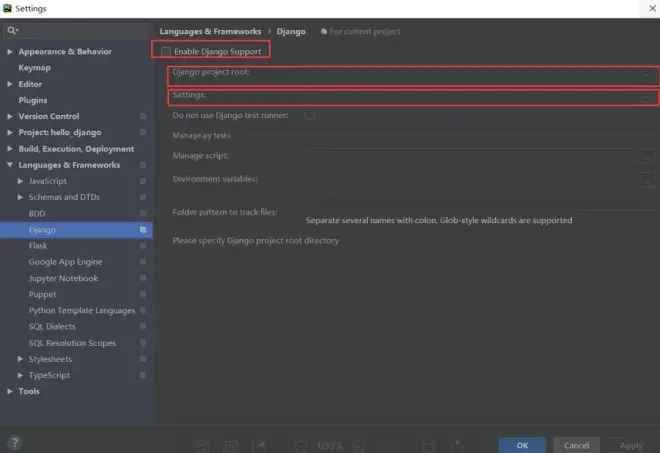Expand Project: hello_django section
The image size is (660, 453).
(x=10, y=132)
